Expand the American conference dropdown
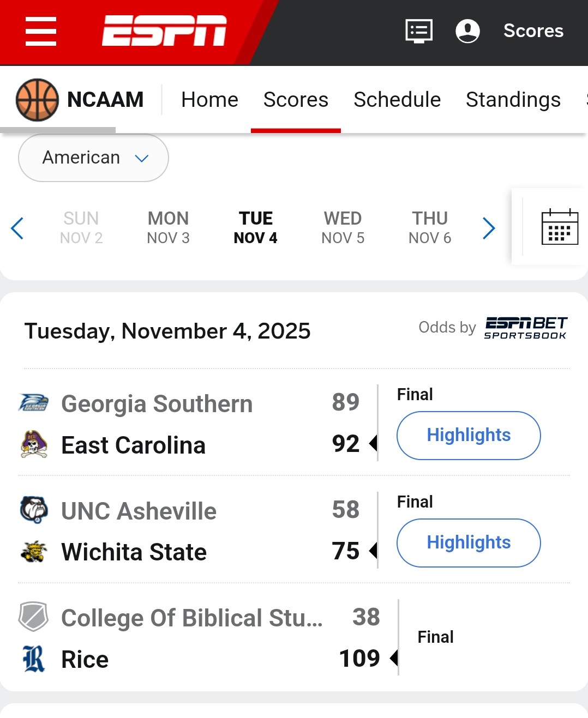The image size is (588, 718). tap(93, 158)
